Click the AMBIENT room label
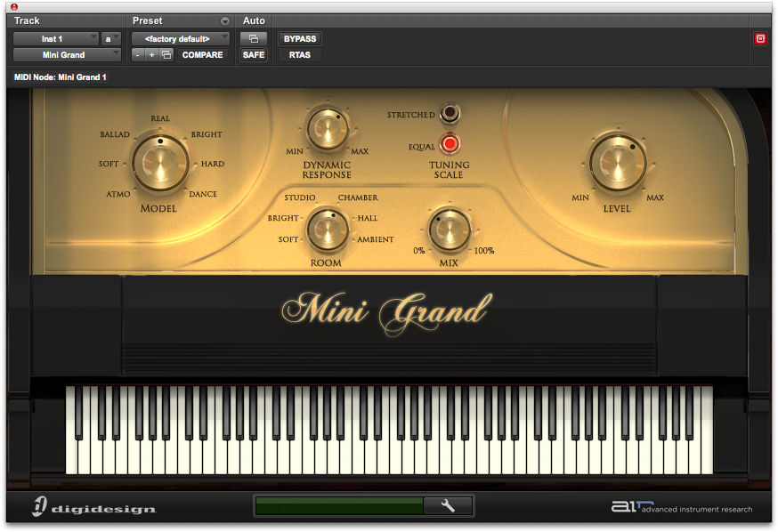 click(x=375, y=239)
